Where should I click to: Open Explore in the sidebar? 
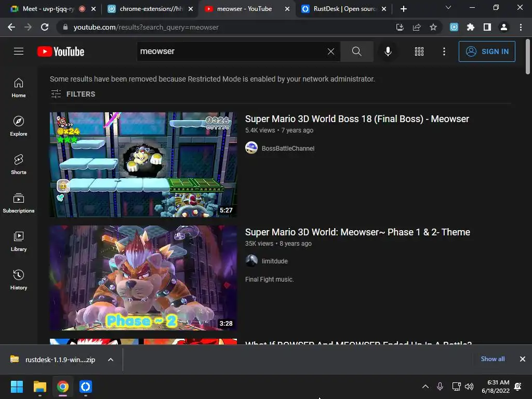(19, 126)
